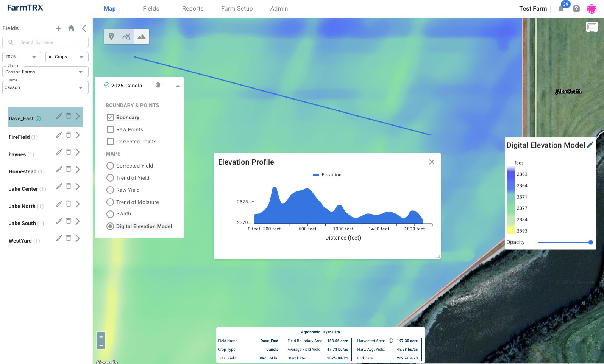Select the Swath map option
604x364 pixels.
pyautogui.click(x=110, y=214)
